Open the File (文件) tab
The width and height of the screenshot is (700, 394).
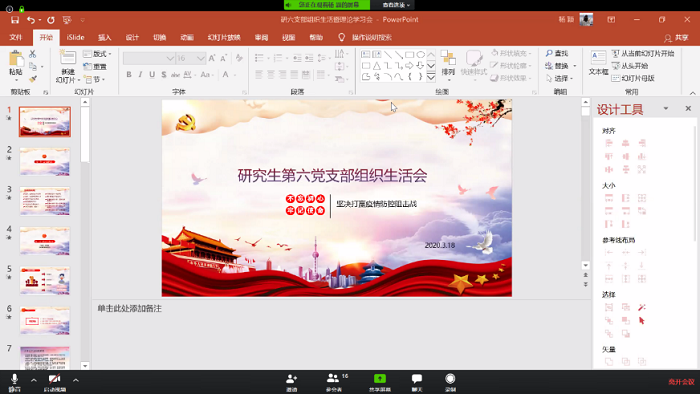click(x=16, y=37)
